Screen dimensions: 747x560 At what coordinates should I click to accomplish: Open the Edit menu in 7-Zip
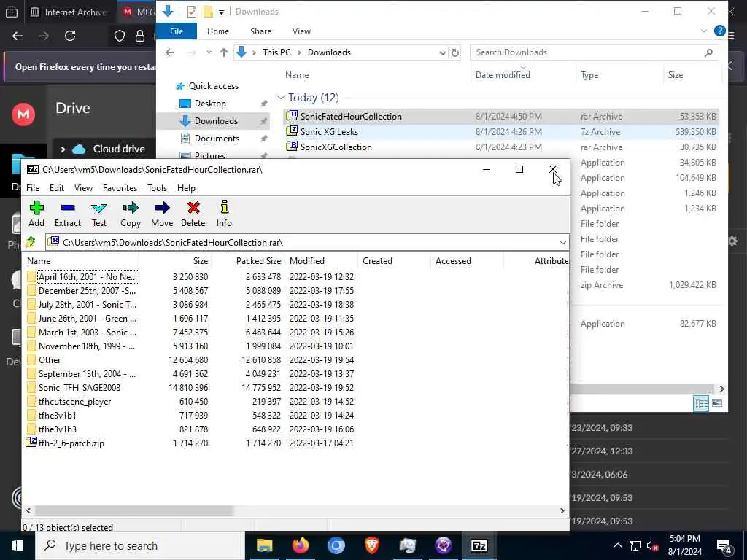click(x=57, y=188)
